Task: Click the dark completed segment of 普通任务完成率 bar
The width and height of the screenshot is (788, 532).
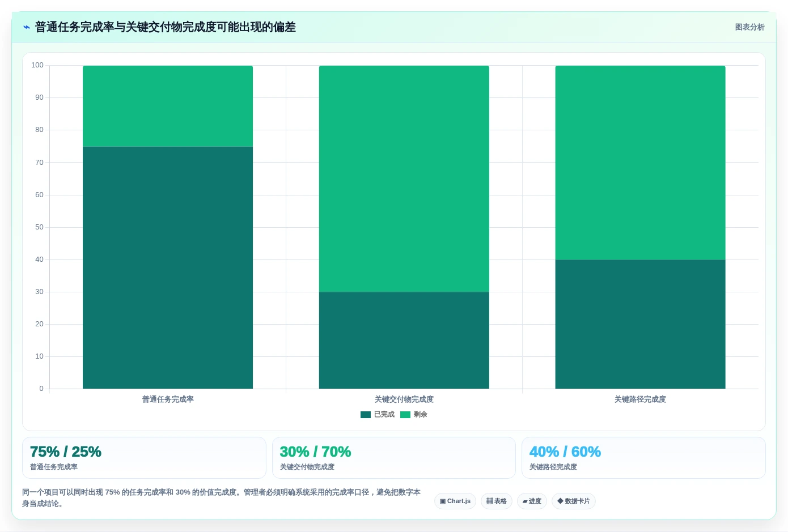Action: [x=168, y=267]
